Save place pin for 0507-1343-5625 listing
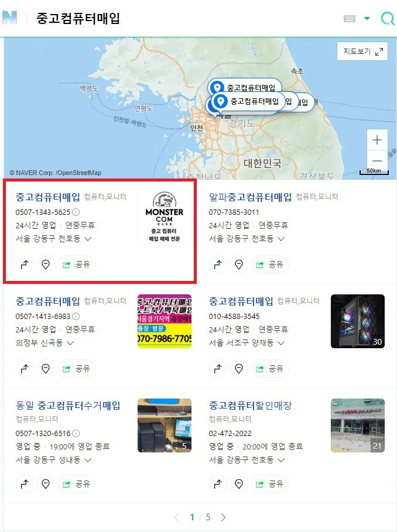 tap(46, 264)
